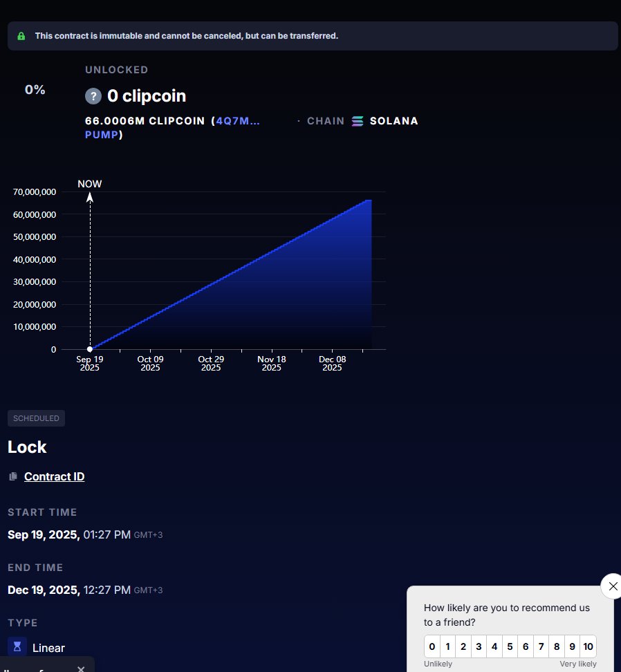Click the '30,000,000' y-axis label
621x672 pixels.
[x=35, y=282]
